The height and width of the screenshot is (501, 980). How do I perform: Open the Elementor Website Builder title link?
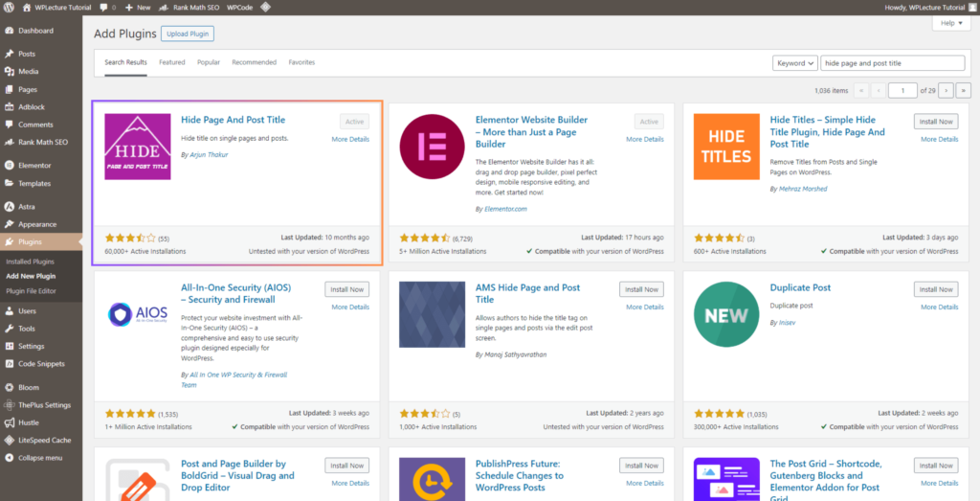tap(532, 132)
